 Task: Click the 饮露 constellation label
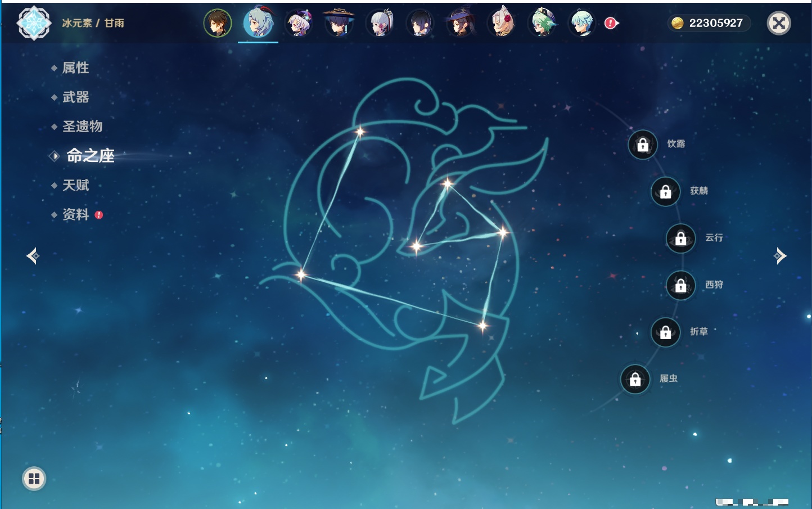point(676,144)
